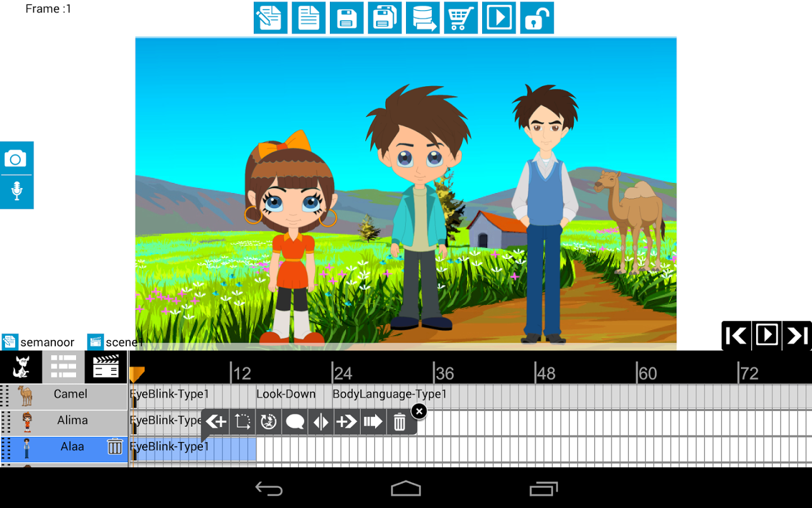The width and height of the screenshot is (812, 508).
Task: Export using the database arrow icon
Action: point(422,18)
